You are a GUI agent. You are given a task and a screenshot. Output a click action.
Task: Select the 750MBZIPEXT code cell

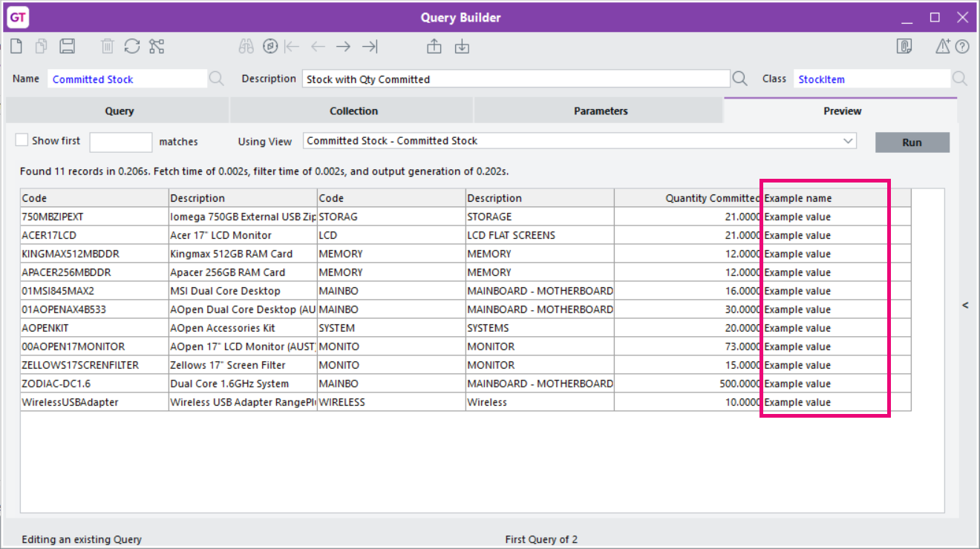pos(94,217)
